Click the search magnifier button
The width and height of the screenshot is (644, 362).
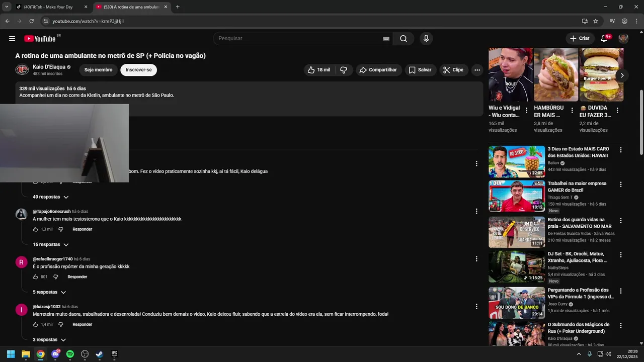click(x=404, y=39)
